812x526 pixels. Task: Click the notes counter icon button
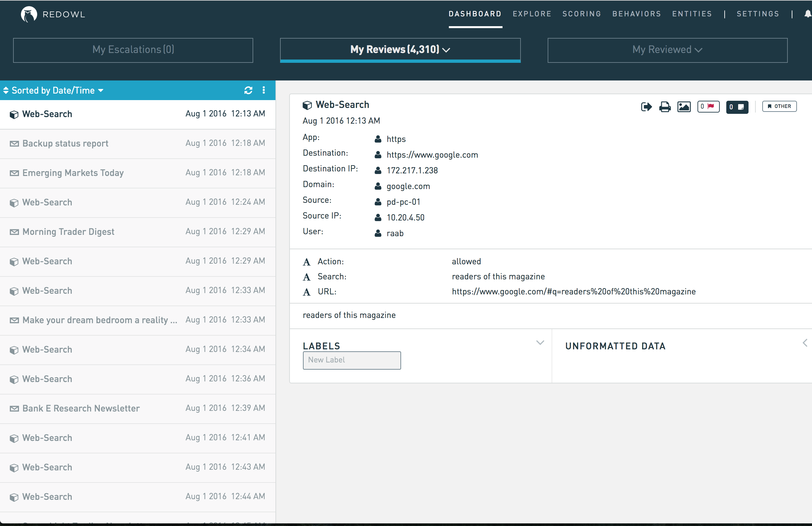[x=737, y=107]
